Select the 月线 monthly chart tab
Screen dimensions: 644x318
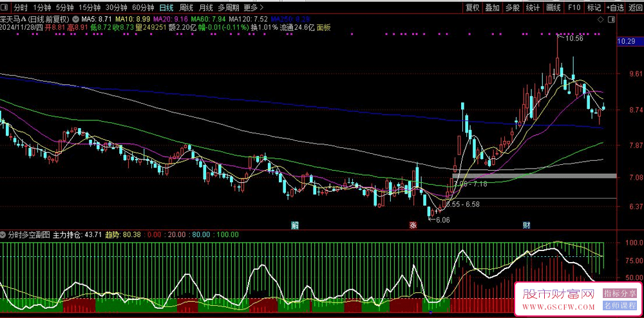(206, 7)
